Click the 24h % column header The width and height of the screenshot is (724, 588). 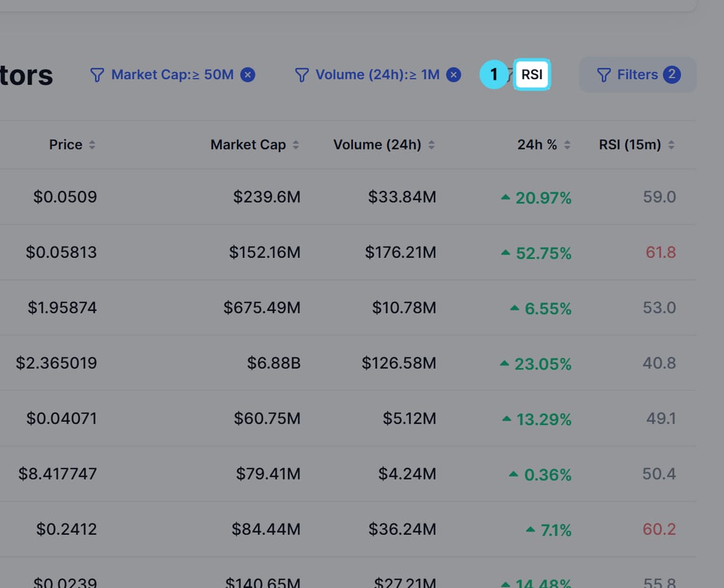(x=537, y=145)
